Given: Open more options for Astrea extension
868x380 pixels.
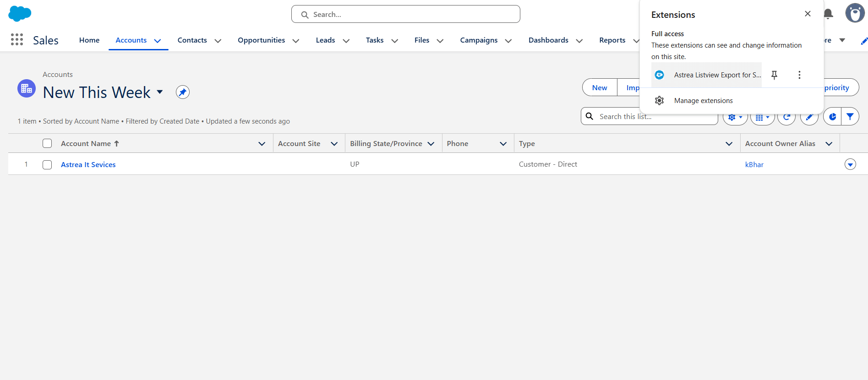Looking at the screenshot, I should click(x=799, y=75).
